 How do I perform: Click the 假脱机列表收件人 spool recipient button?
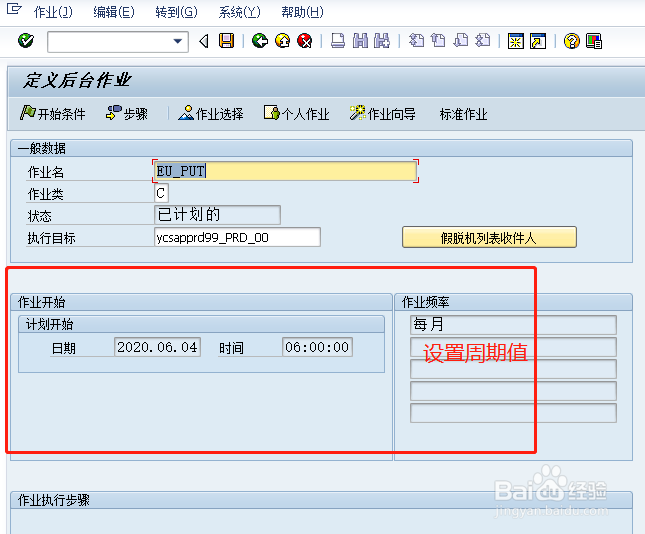489,237
